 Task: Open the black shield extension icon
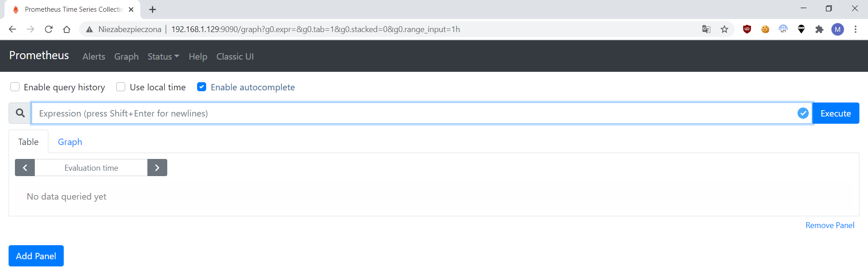(x=801, y=29)
